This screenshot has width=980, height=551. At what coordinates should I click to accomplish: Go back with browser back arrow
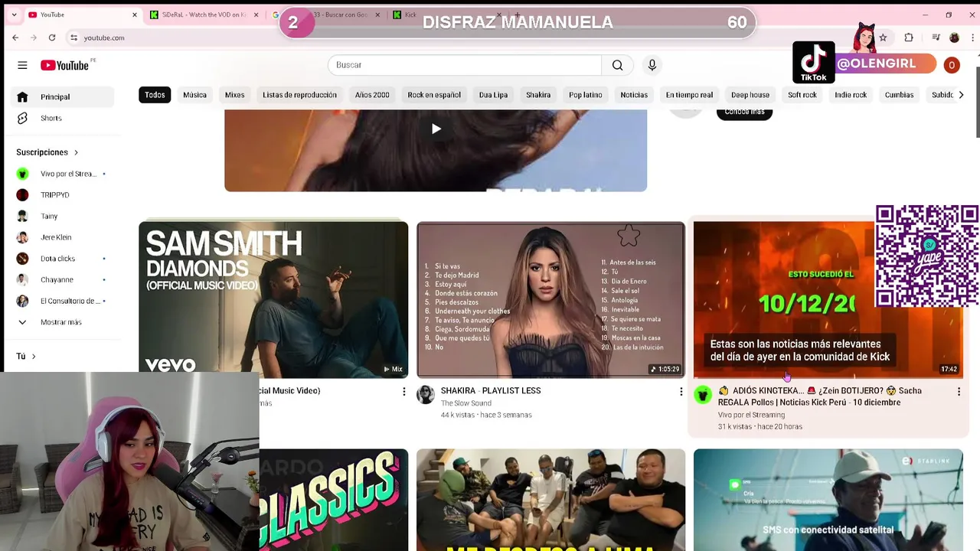(15, 37)
